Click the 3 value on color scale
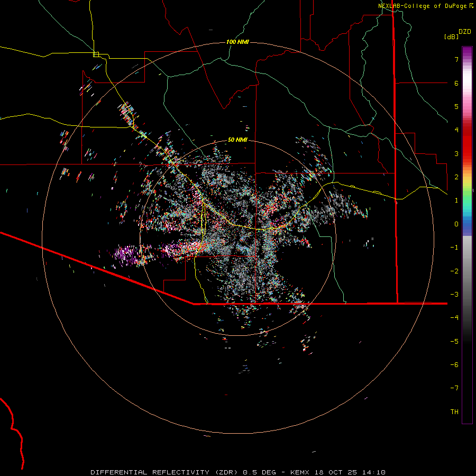This screenshot has width=476, height=476. pos(456,153)
